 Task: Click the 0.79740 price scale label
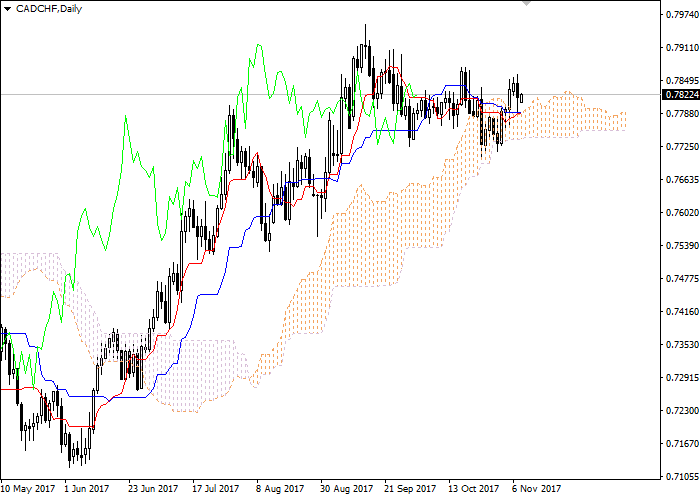682,15
